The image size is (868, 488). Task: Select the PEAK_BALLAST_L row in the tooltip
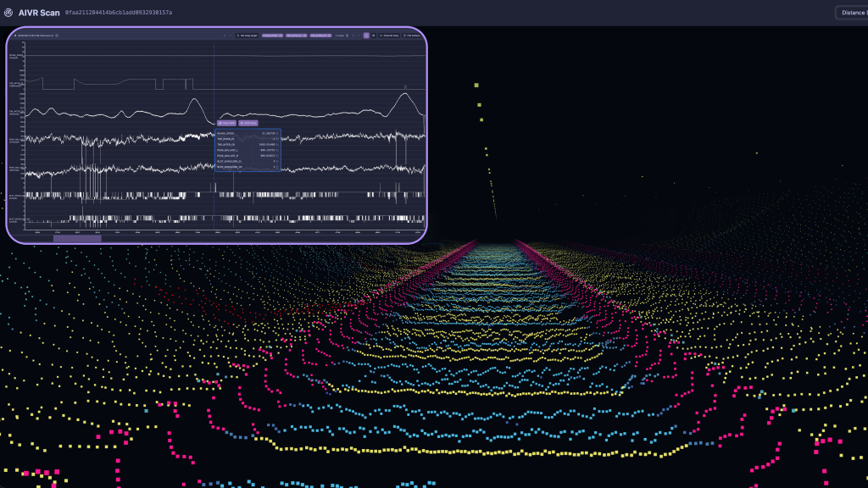248,150
